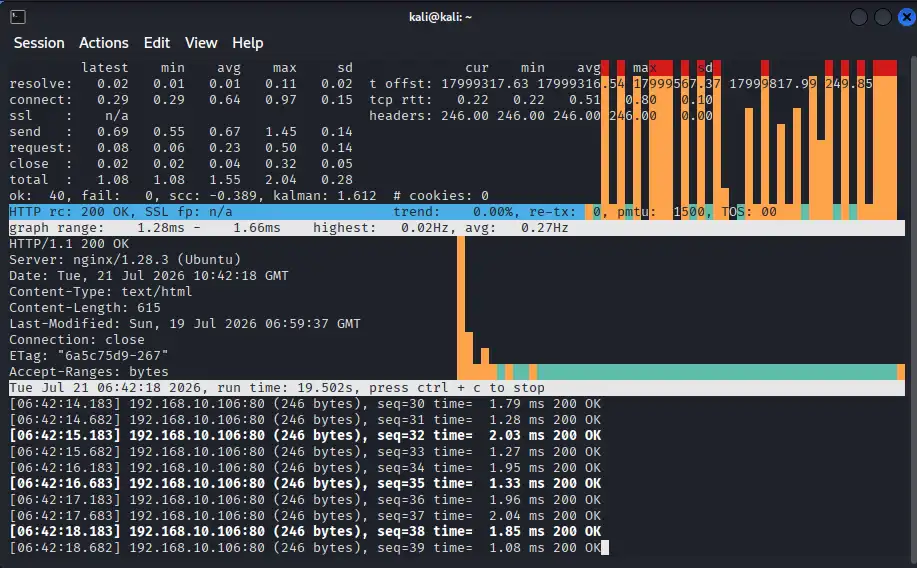Click 'Connection: close' line
917x568 pixels.
[x=77, y=339]
